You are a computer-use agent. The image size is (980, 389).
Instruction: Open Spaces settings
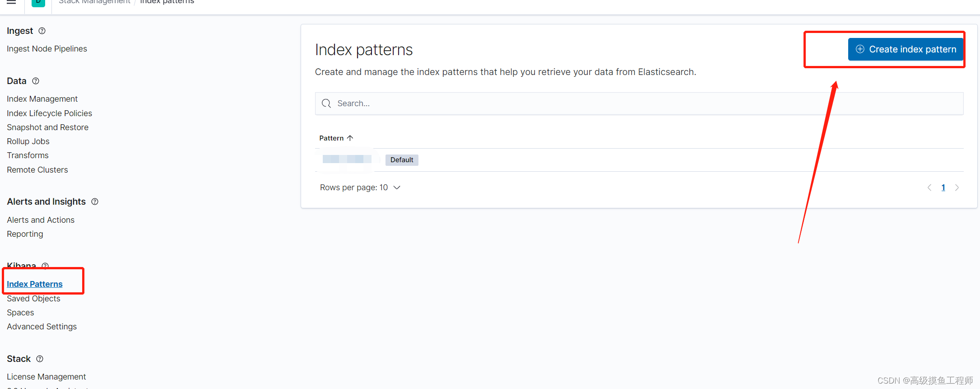pyautogui.click(x=20, y=313)
